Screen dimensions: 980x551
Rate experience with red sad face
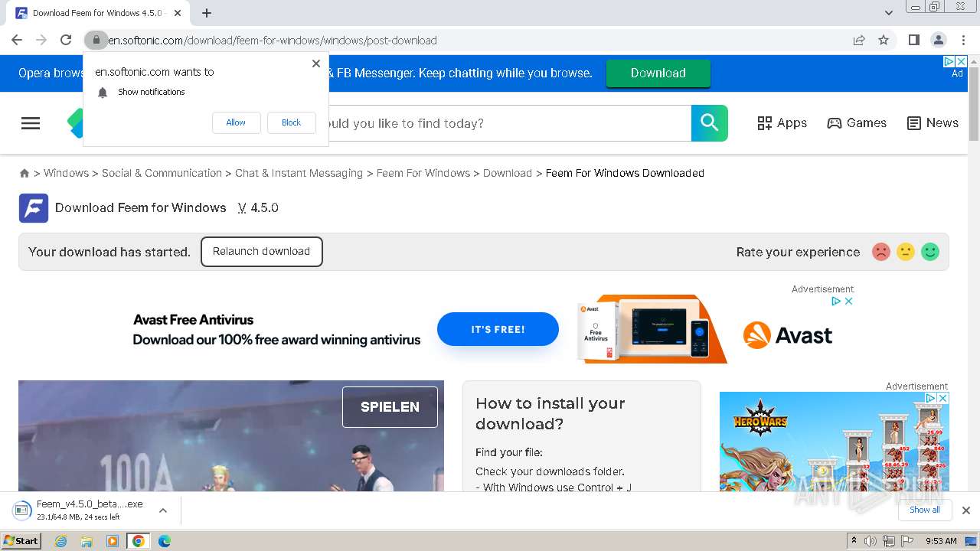881,252
